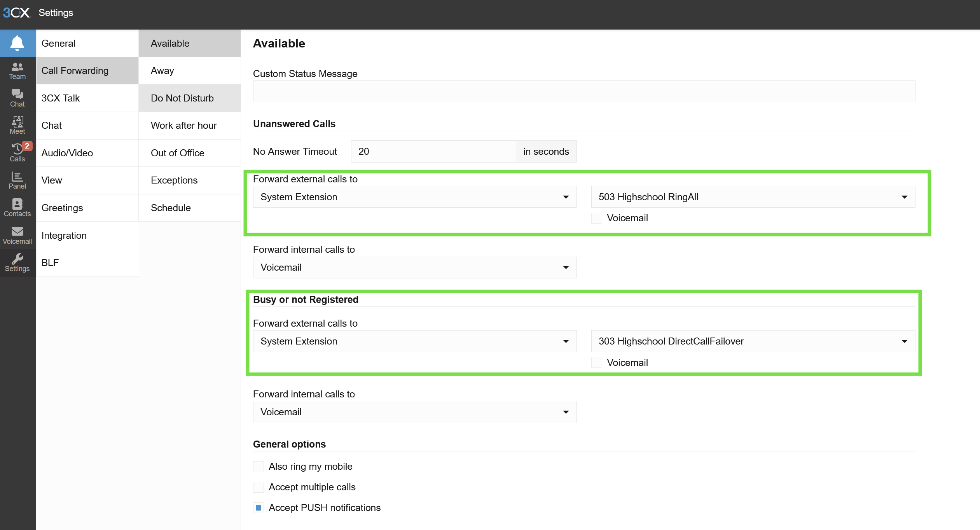
Task: Switch to the Away status tab
Action: (x=190, y=71)
